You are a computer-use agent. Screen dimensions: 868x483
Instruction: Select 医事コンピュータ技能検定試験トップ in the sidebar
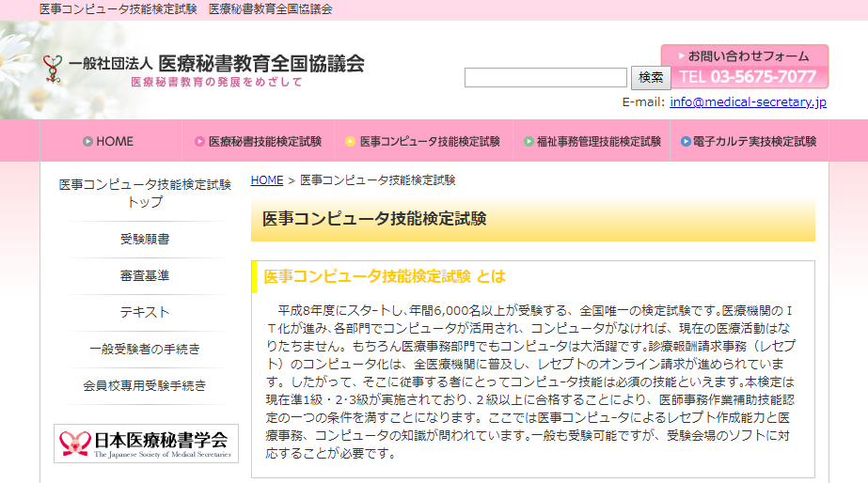click(x=145, y=193)
